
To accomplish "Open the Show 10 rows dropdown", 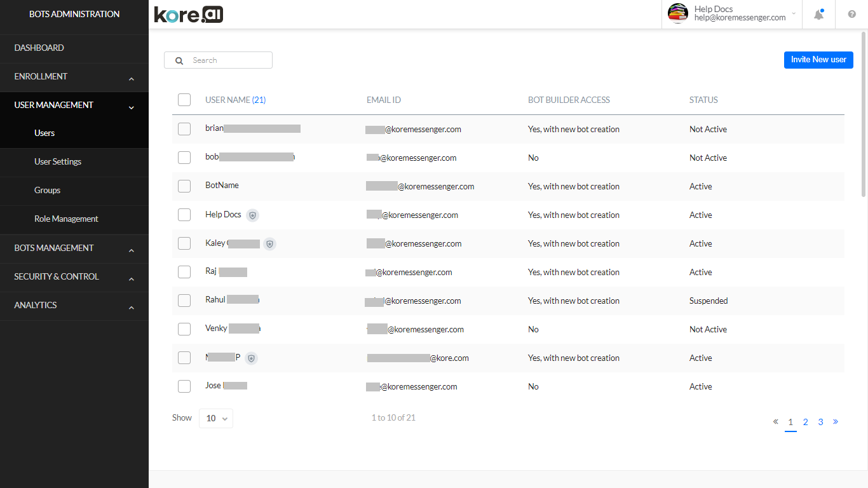I will (215, 418).
